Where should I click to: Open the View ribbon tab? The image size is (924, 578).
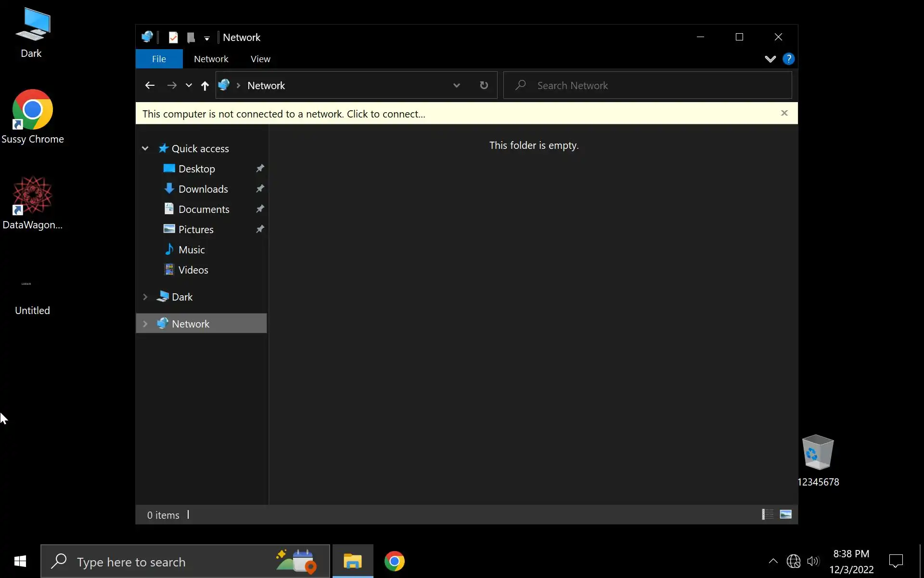coord(260,59)
